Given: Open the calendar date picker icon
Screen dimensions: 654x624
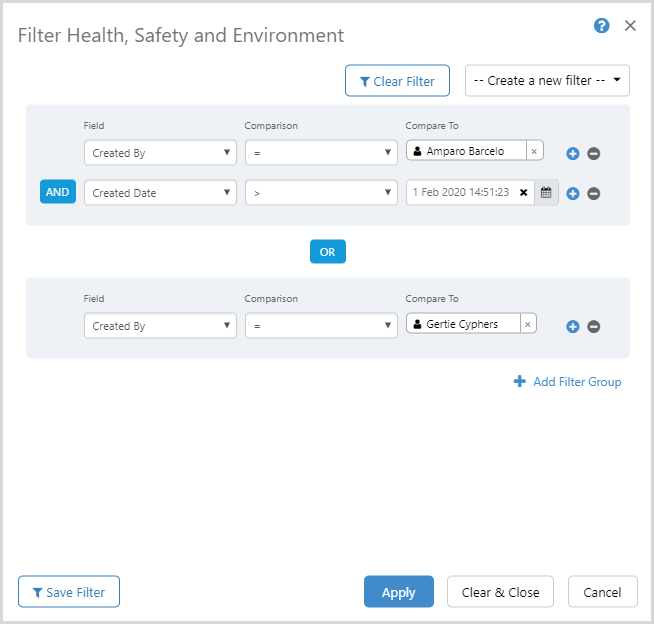Looking at the screenshot, I should click(546, 193).
